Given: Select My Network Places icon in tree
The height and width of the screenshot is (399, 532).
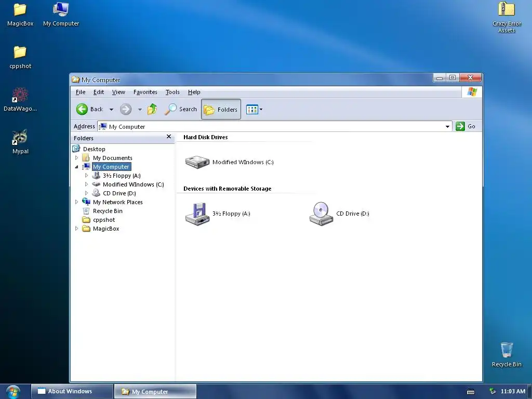Looking at the screenshot, I should pos(86,202).
